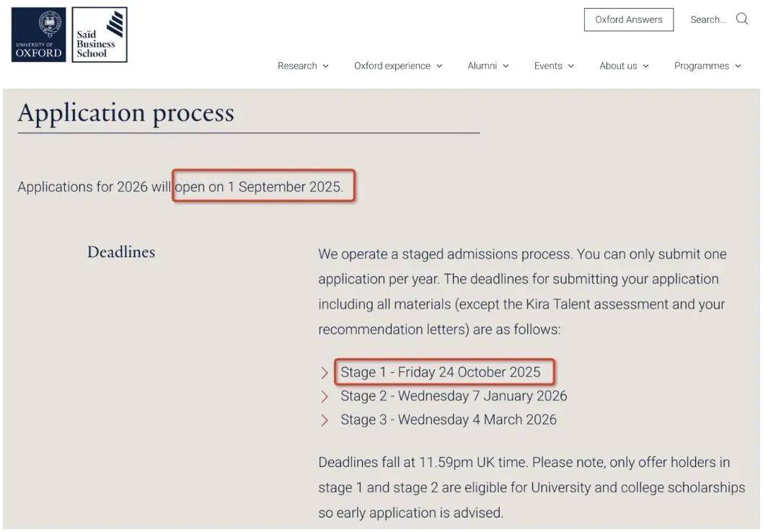Expand the Alumni dropdown
The height and width of the screenshot is (532, 763).
click(507, 66)
